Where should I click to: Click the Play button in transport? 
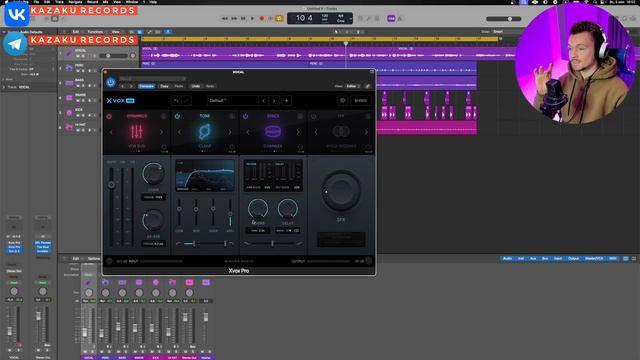pos(252,18)
